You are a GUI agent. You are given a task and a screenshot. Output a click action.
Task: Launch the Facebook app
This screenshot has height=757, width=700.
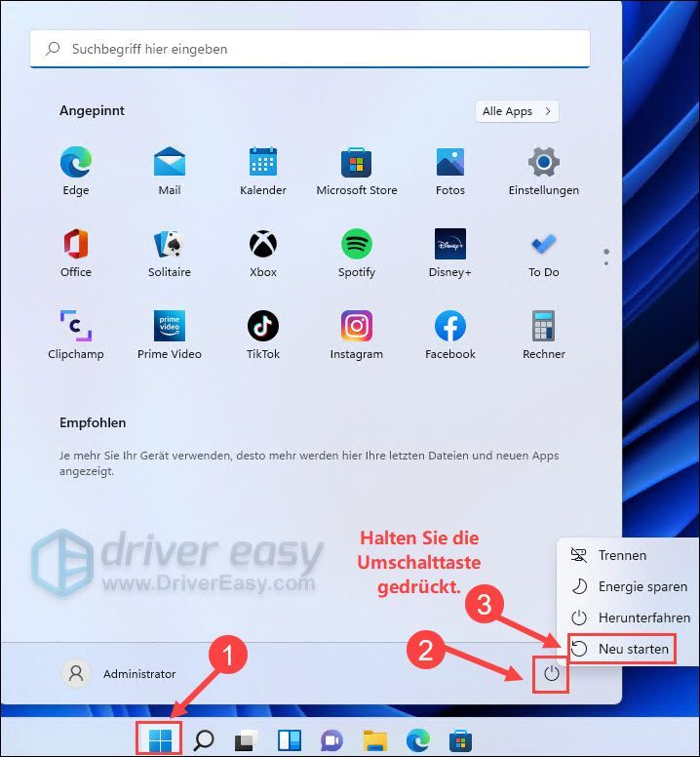(450, 335)
